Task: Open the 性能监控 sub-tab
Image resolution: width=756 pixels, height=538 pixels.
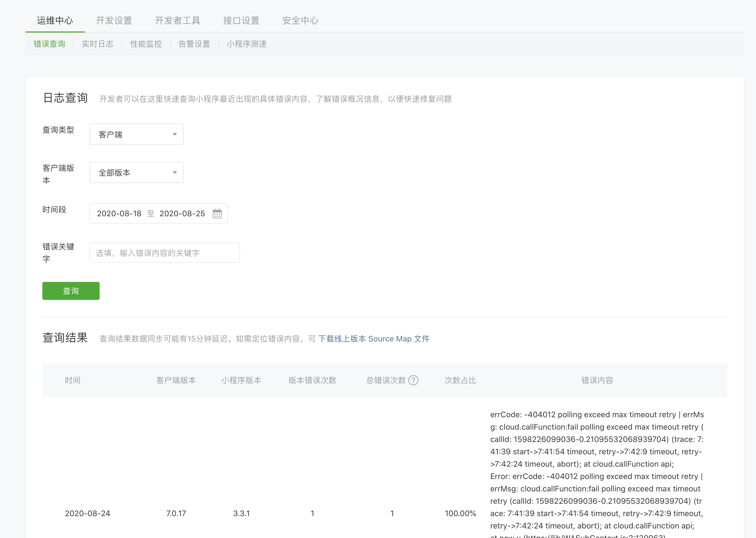Action: 146,44
